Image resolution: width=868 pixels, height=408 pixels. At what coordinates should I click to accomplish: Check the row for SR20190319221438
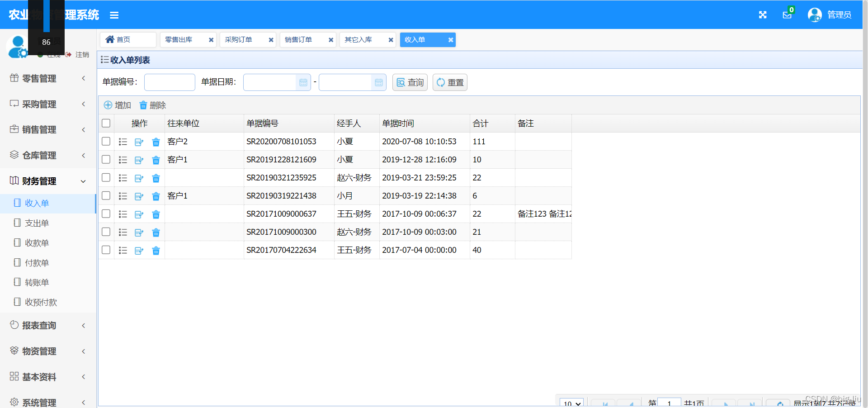[x=106, y=195]
